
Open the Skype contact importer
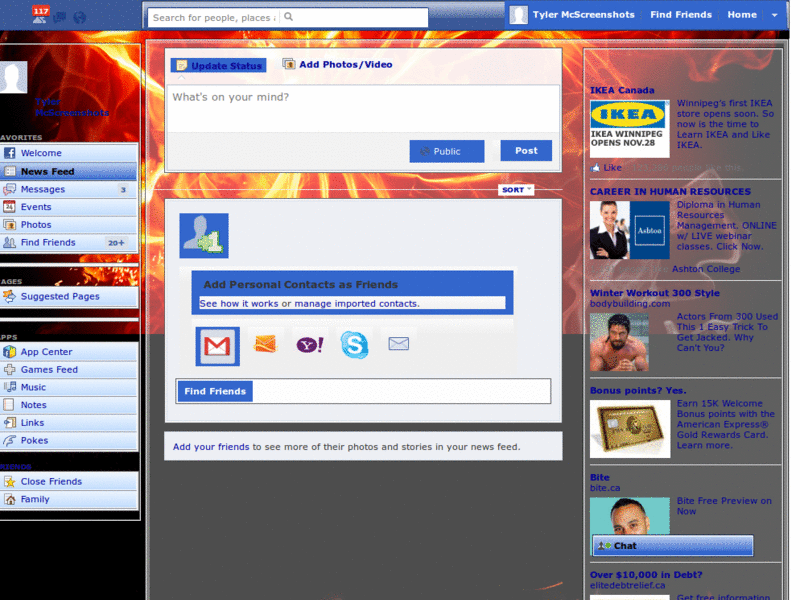click(353, 343)
